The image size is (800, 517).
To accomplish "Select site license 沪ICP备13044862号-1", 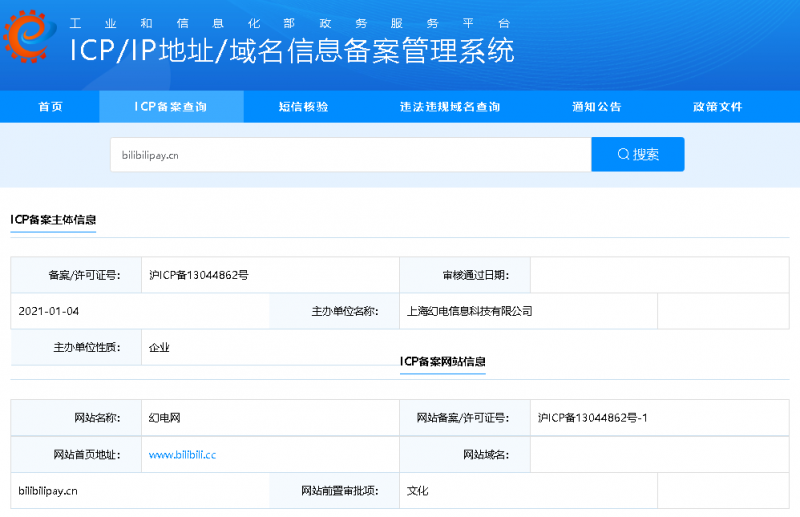I will tap(592, 418).
